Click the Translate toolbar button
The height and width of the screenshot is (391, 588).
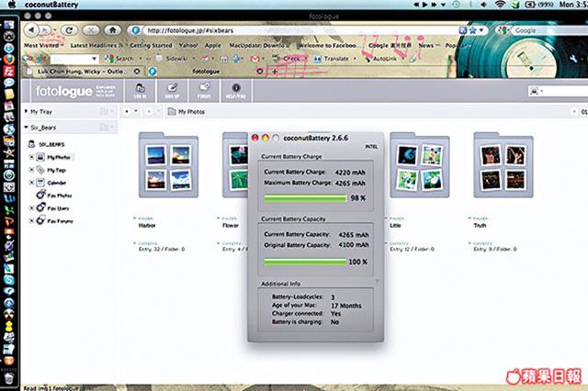(332, 59)
